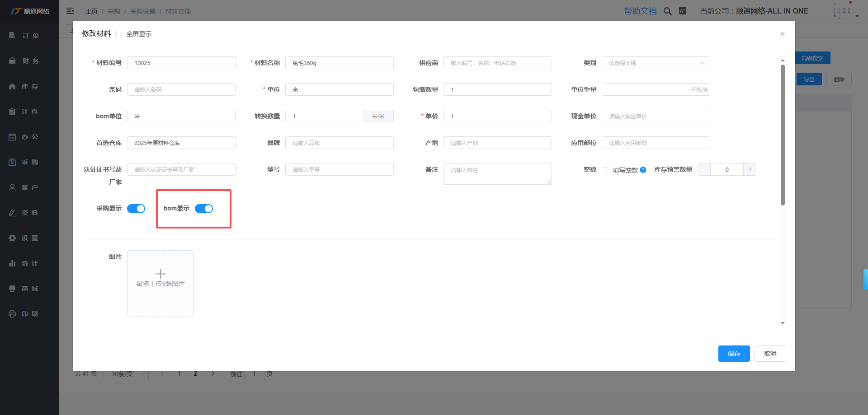The width and height of the screenshot is (868, 415).
Task: Click the plus icon to upload a picture
Action: coord(160,274)
